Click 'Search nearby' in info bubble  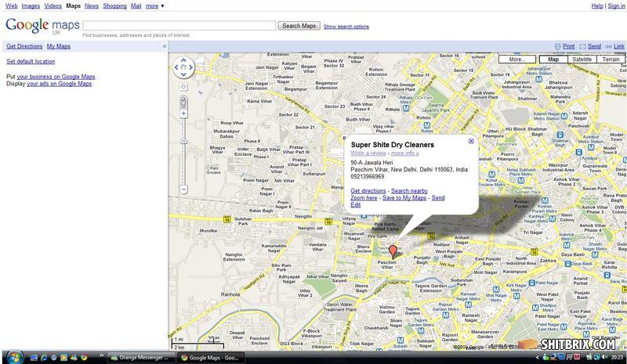pyautogui.click(x=409, y=191)
